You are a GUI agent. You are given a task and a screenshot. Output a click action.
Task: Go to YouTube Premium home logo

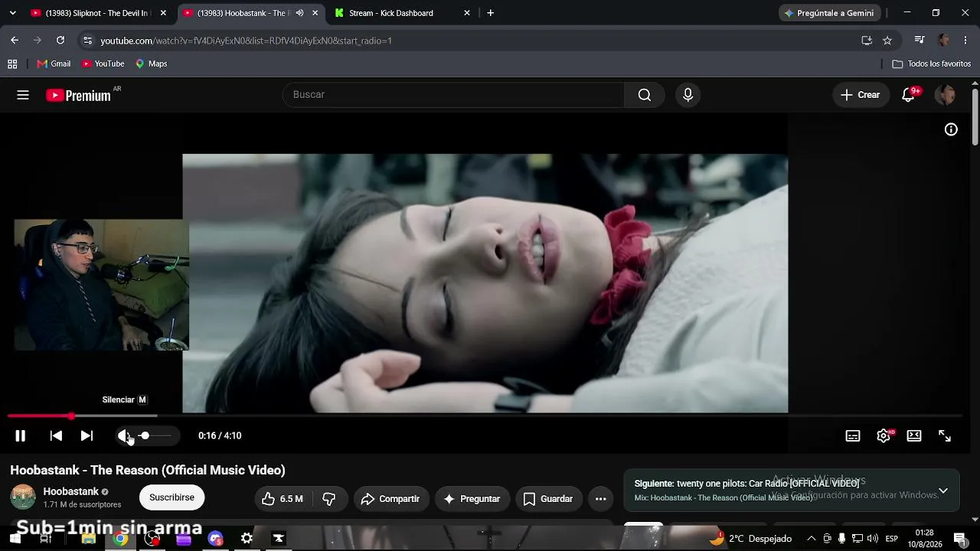[x=78, y=95]
